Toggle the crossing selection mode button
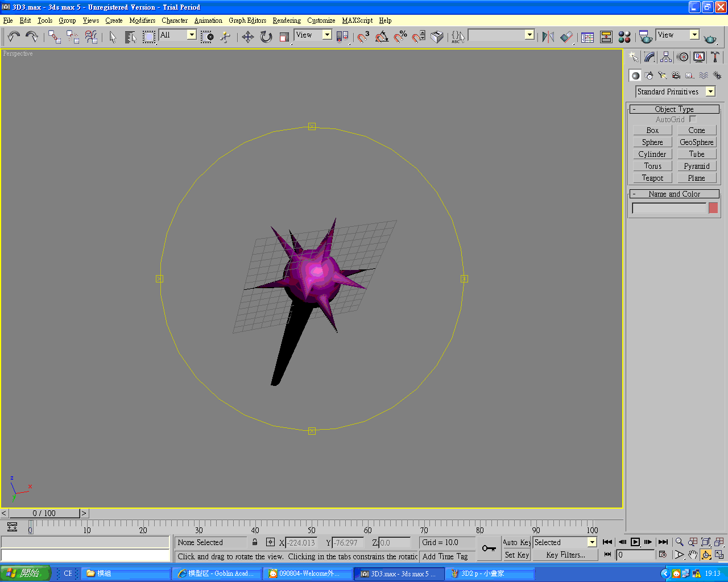 [207, 37]
